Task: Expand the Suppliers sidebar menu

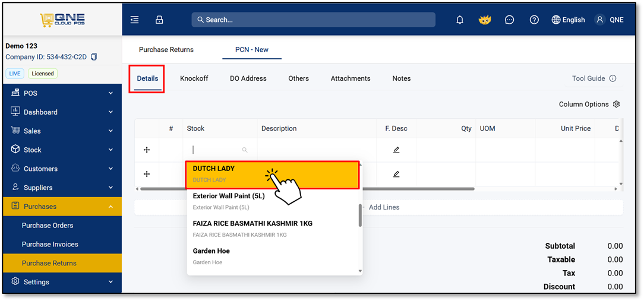Action: [62, 188]
